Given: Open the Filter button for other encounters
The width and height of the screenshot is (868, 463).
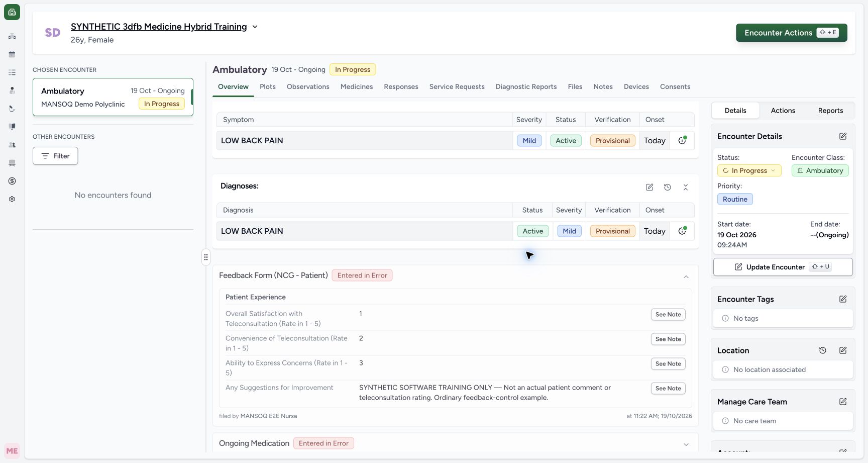Looking at the screenshot, I should 55,156.
